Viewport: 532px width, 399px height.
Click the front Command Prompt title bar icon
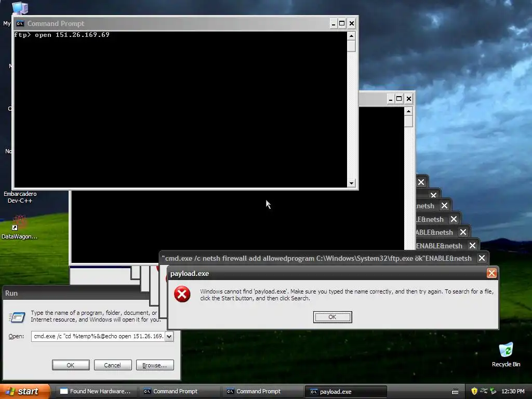coord(20,23)
